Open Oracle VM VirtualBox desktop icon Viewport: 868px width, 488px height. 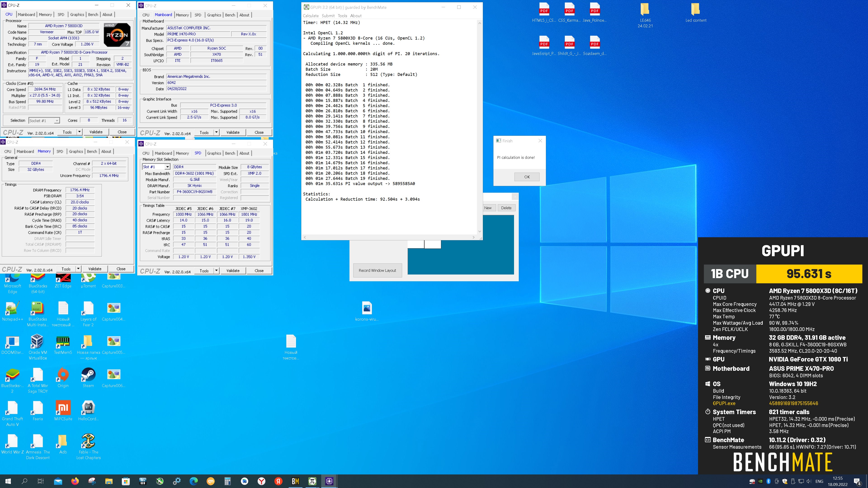(x=38, y=347)
